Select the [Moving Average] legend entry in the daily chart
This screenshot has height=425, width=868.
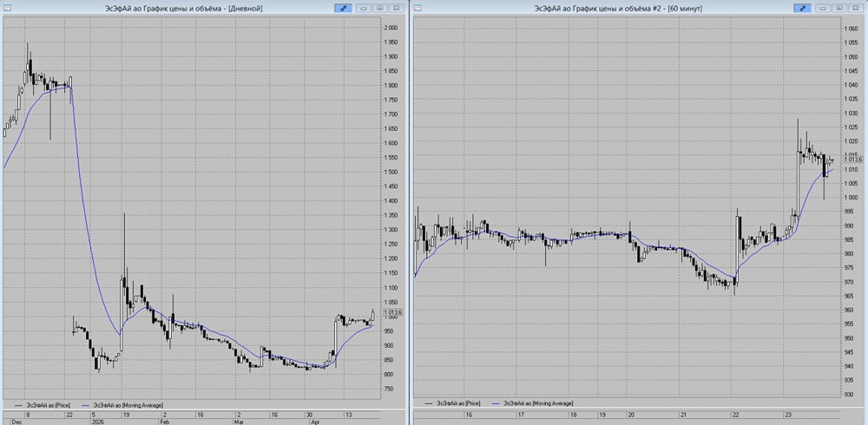(123, 405)
